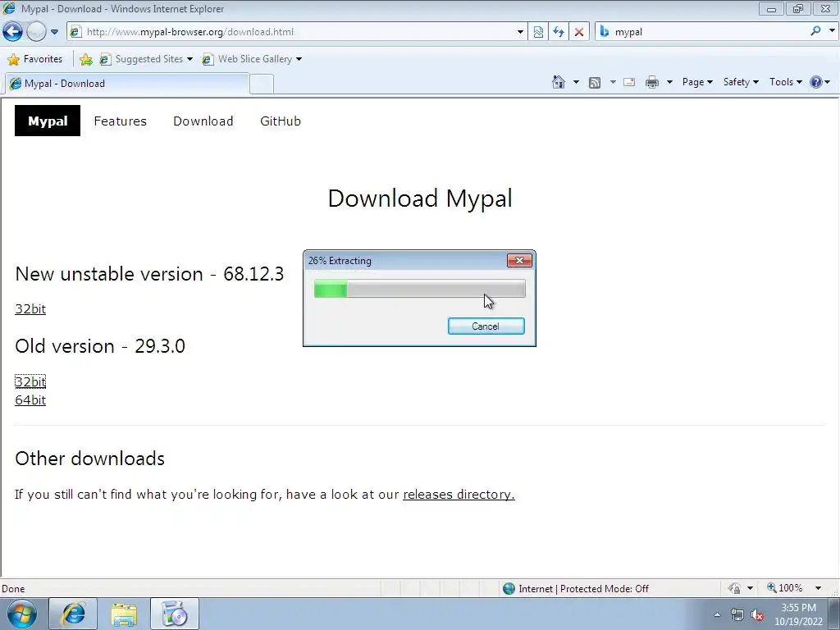Toggle the Compatibility View icon
840x630 pixels.
coord(538,32)
